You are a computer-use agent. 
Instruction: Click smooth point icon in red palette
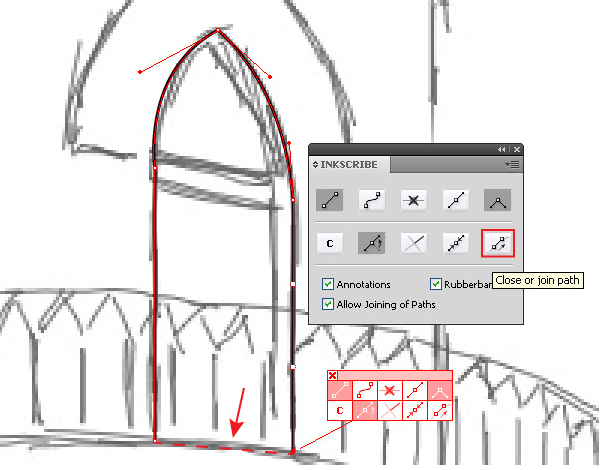(415, 390)
